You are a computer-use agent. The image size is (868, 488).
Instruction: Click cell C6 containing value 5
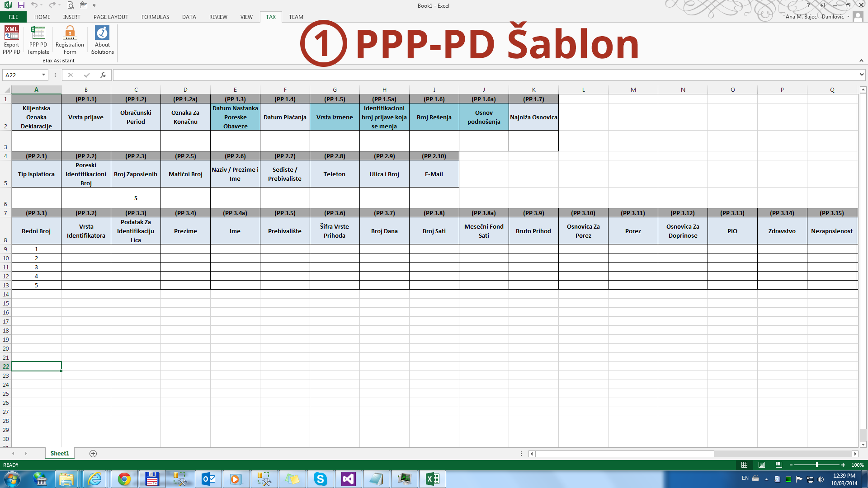tap(136, 198)
